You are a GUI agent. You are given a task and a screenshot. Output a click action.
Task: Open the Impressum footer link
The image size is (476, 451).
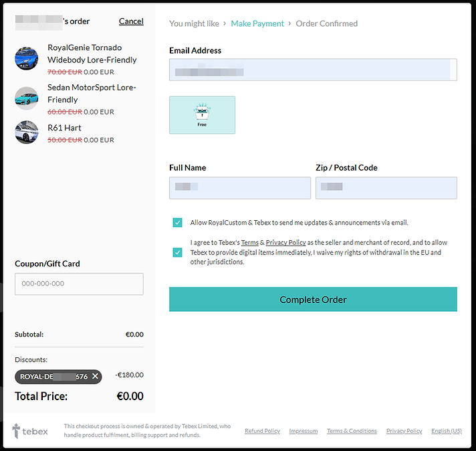point(304,431)
